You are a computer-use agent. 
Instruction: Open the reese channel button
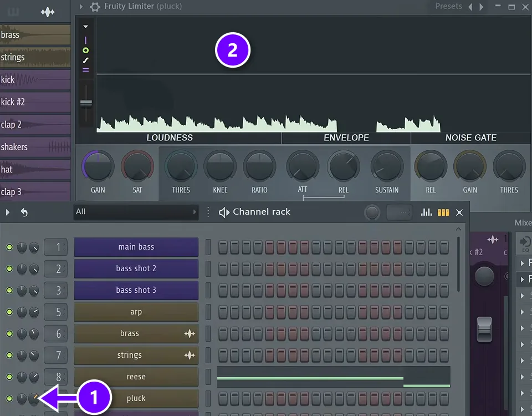[x=136, y=377]
